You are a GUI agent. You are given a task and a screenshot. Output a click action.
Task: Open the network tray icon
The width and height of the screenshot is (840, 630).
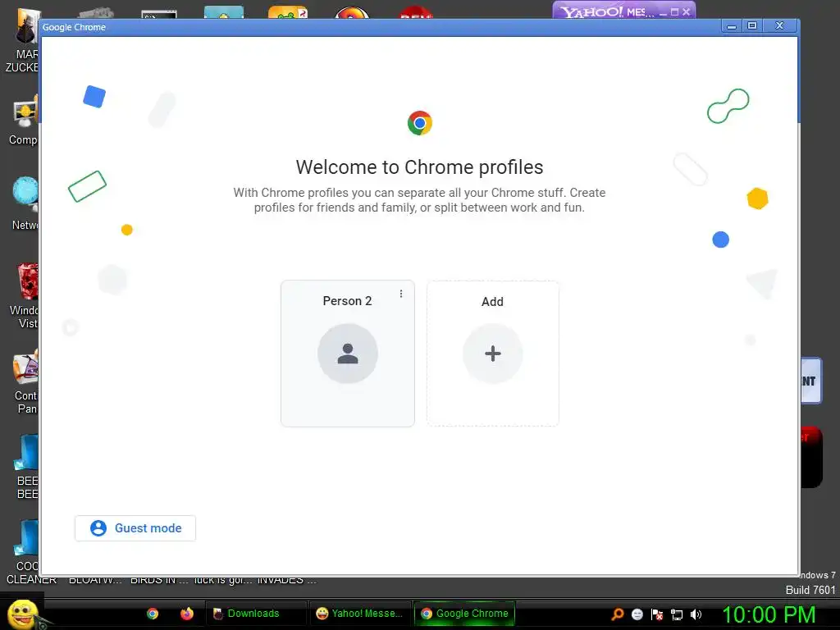(x=677, y=615)
